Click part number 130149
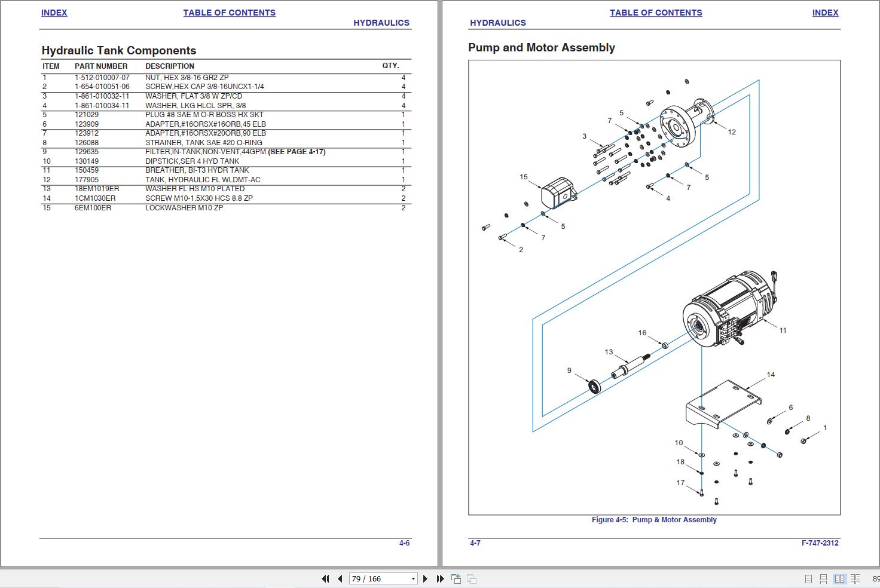Viewport: 880px width, 588px height. pos(87,161)
